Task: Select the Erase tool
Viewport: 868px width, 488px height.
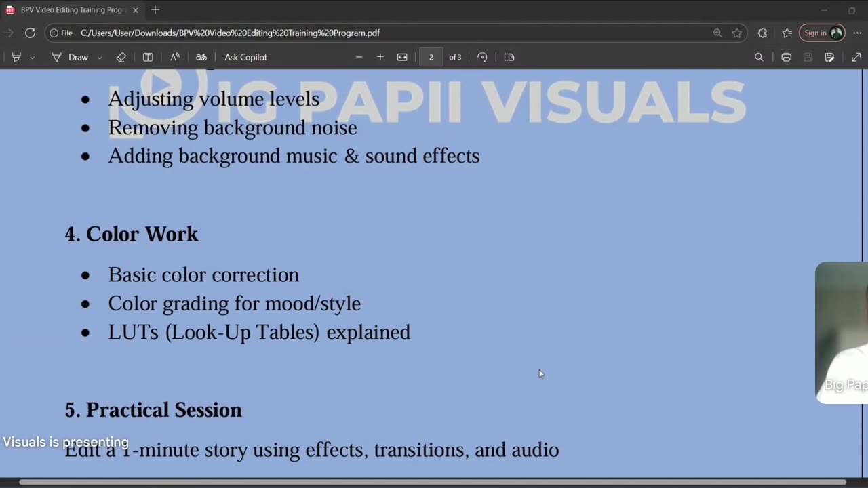Action: [121, 58]
